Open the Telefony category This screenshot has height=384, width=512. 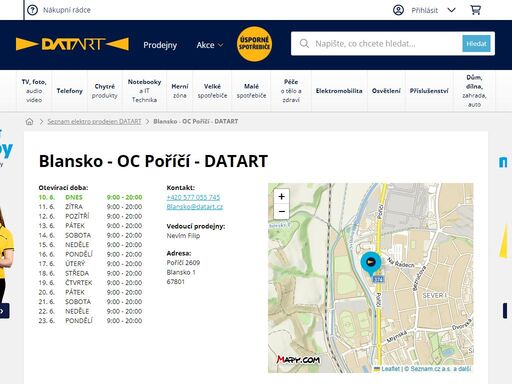click(69, 91)
